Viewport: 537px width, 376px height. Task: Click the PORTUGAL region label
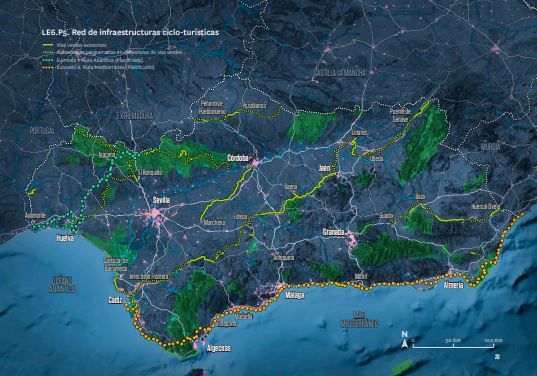[42, 131]
